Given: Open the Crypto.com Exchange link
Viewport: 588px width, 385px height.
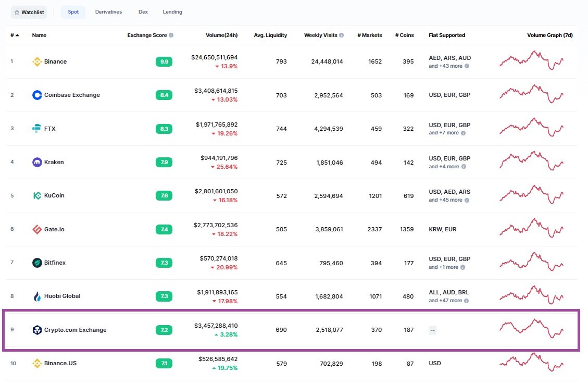Looking at the screenshot, I should 76,330.
